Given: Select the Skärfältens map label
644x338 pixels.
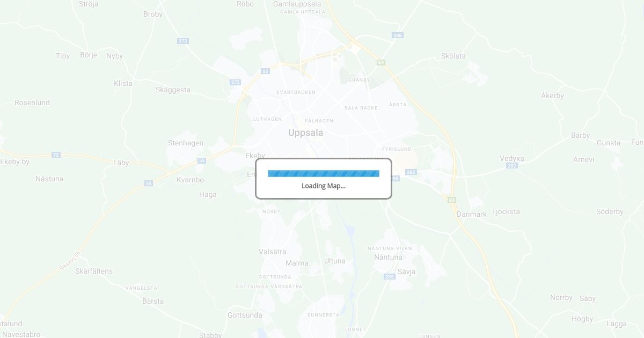Looking at the screenshot, I should coord(94,271).
